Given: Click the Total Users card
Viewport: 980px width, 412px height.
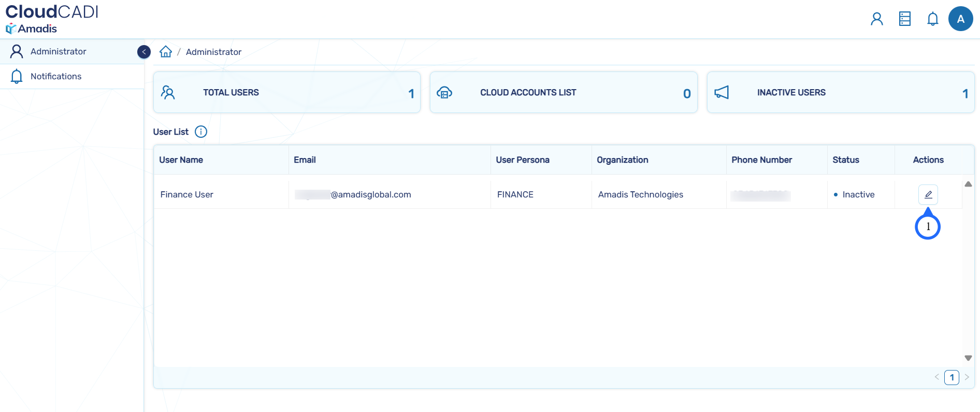Looking at the screenshot, I should tap(286, 92).
